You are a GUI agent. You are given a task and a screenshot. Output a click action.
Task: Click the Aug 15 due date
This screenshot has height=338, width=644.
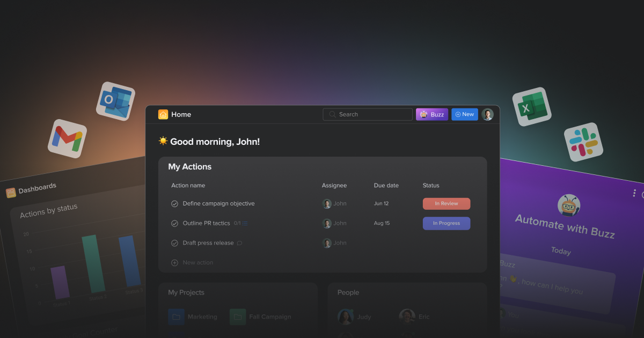point(382,223)
